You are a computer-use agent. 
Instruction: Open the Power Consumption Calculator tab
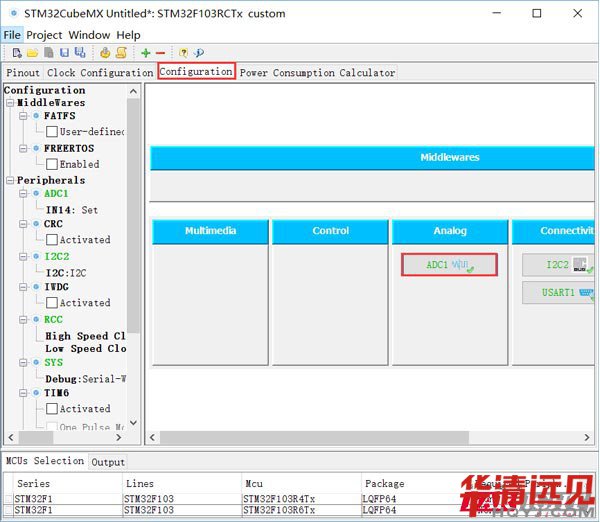click(x=317, y=72)
